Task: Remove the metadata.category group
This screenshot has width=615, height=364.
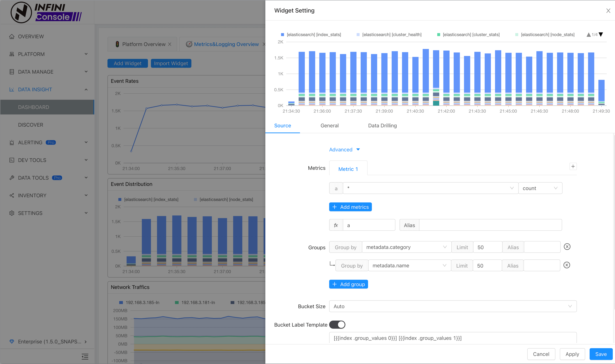Action: [567, 247]
